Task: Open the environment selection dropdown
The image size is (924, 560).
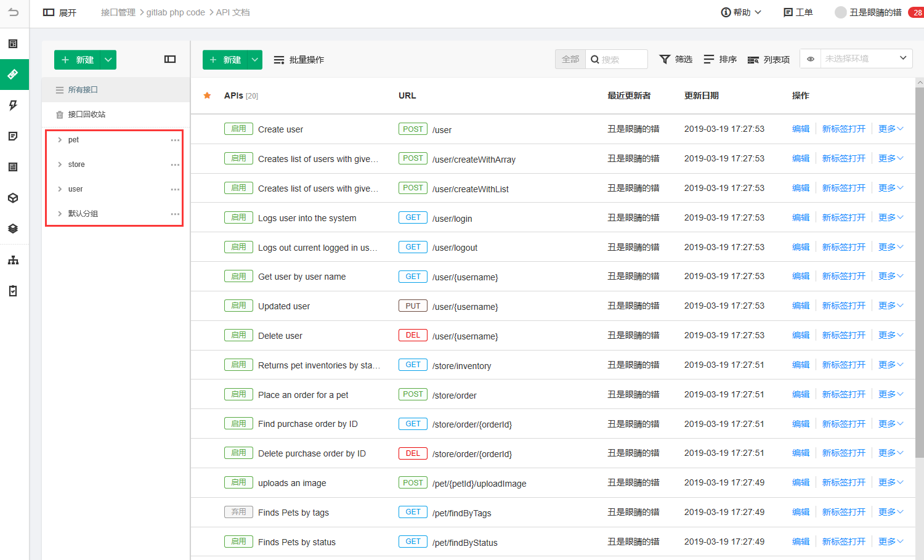Action: coord(866,59)
